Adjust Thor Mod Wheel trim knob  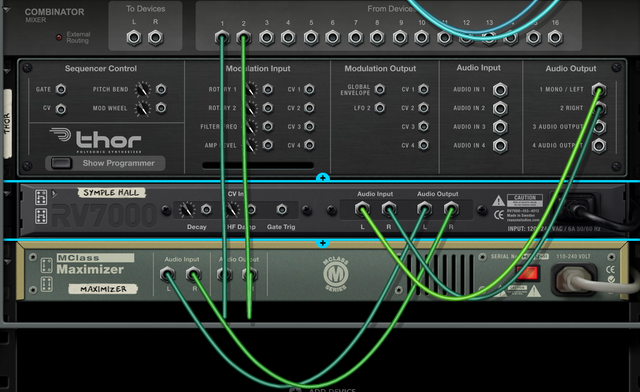(x=142, y=108)
